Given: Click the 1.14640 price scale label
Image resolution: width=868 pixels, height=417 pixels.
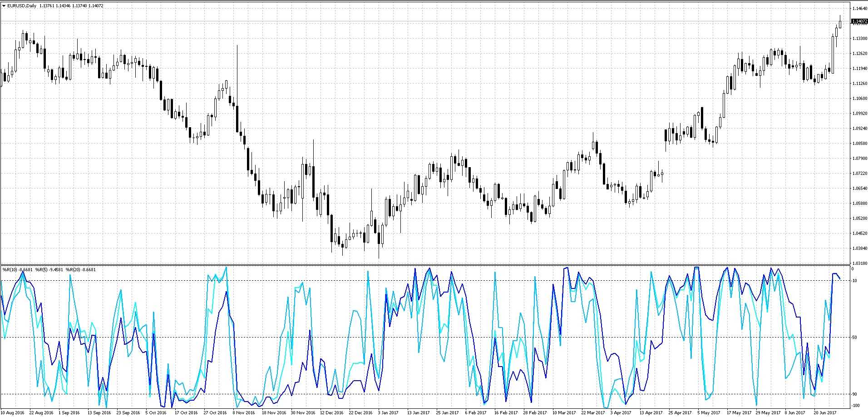Looking at the screenshot, I should pyautogui.click(x=858, y=9).
